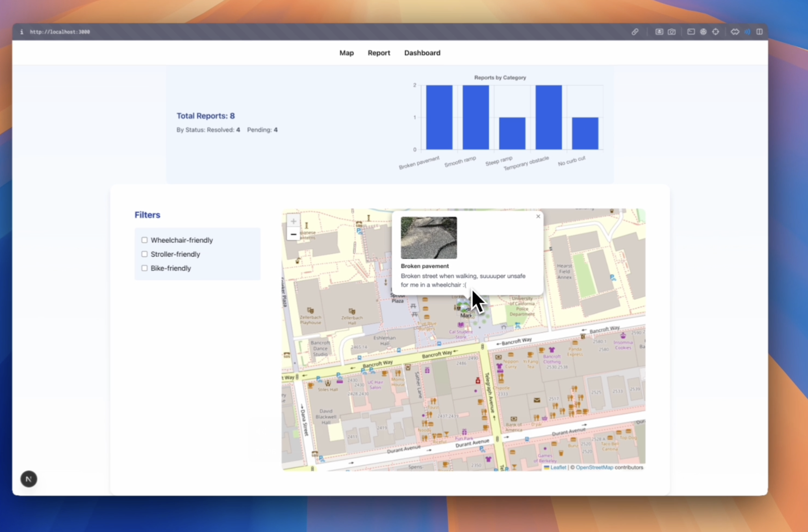The width and height of the screenshot is (808, 532).
Task: Zoom in the map with plus button
Action: pos(293,221)
